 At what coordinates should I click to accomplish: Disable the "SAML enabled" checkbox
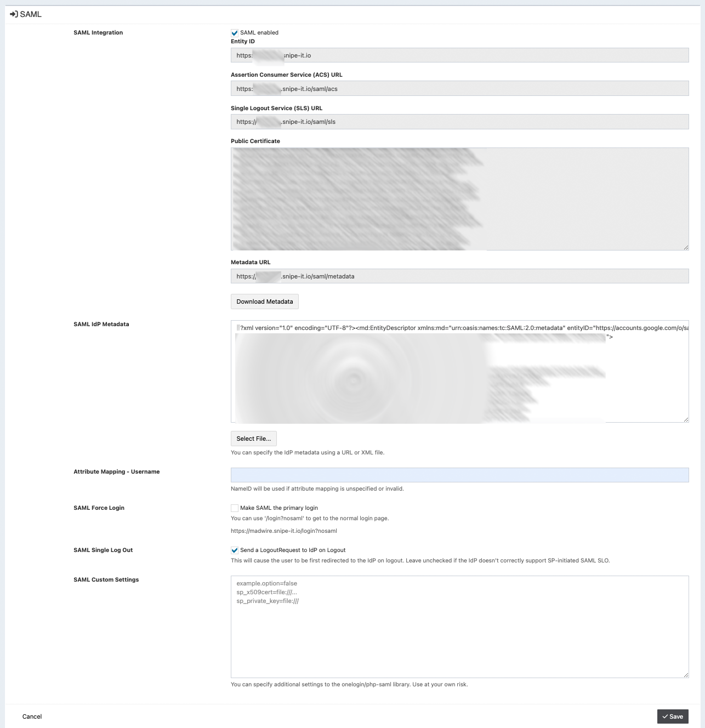(x=235, y=32)
